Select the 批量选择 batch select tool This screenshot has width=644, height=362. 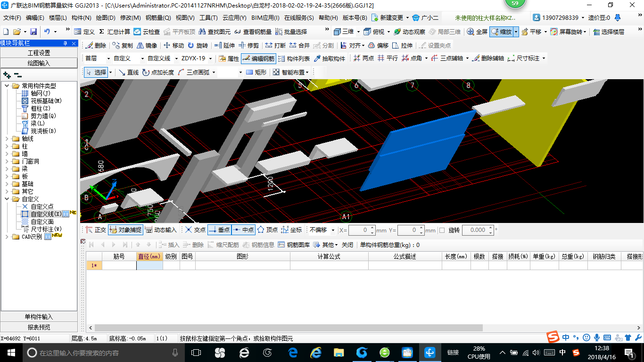click(291, 32)
